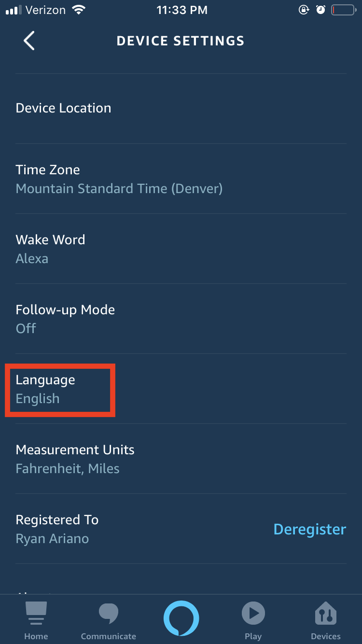This screenshot has height=644, width=362.
Task: Tap the back arrow to exit settings
Action: [x=28, y=41]
